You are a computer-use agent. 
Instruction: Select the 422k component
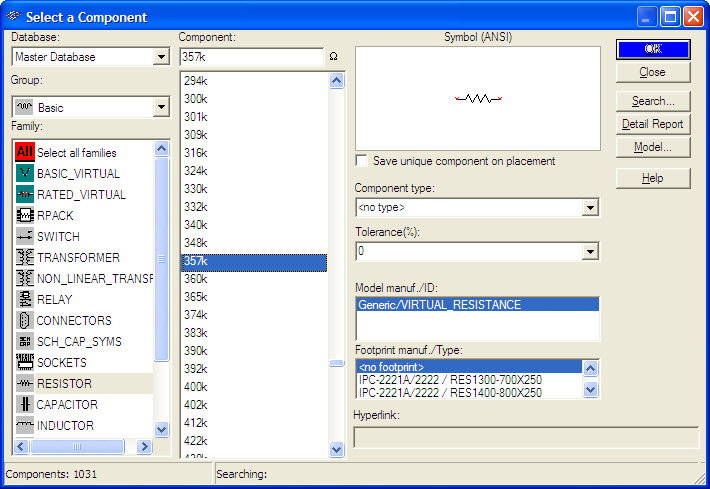coord(254,441)
